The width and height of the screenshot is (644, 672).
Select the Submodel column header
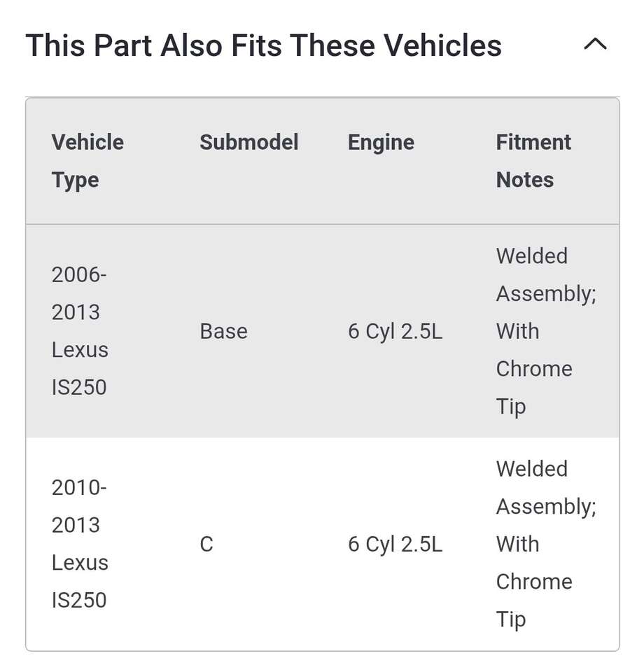point(248,142)
